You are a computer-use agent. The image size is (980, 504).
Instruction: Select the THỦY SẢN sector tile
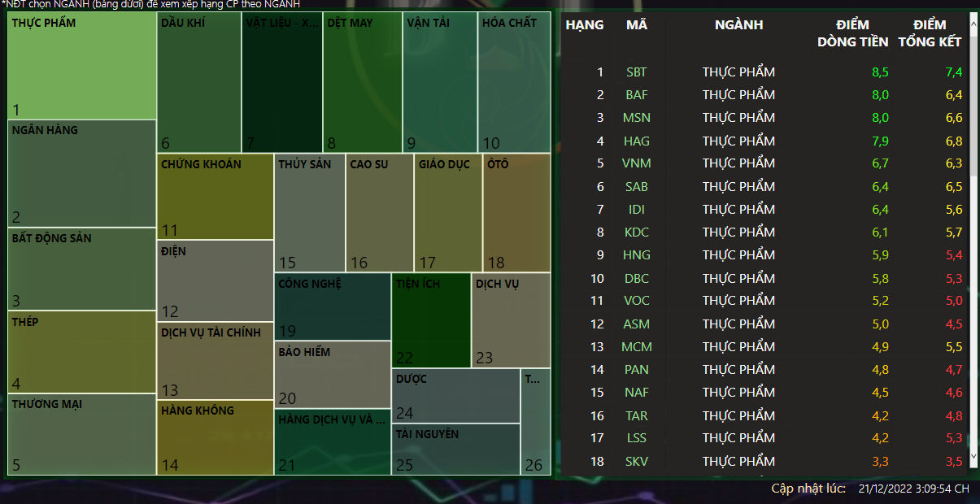tap(310, 212)
